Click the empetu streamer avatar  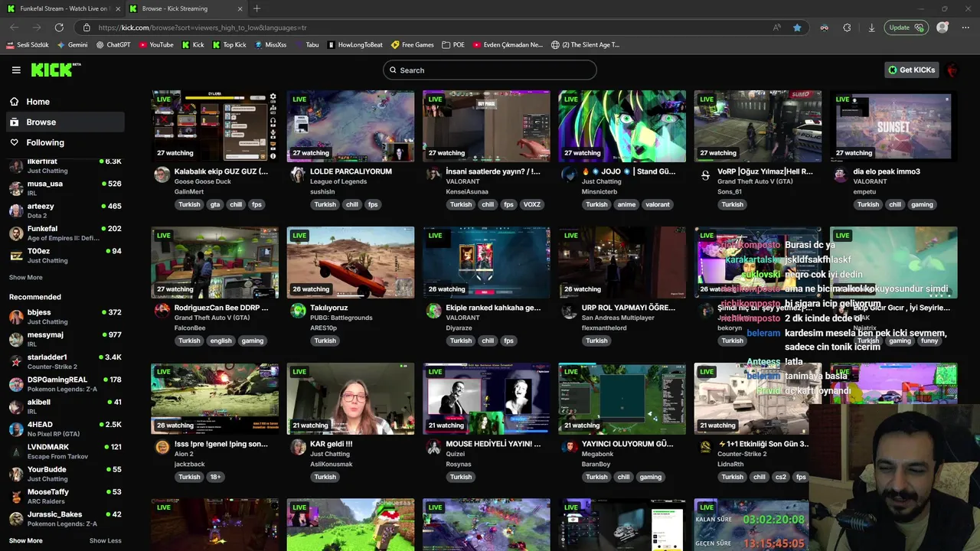[841, 174]
